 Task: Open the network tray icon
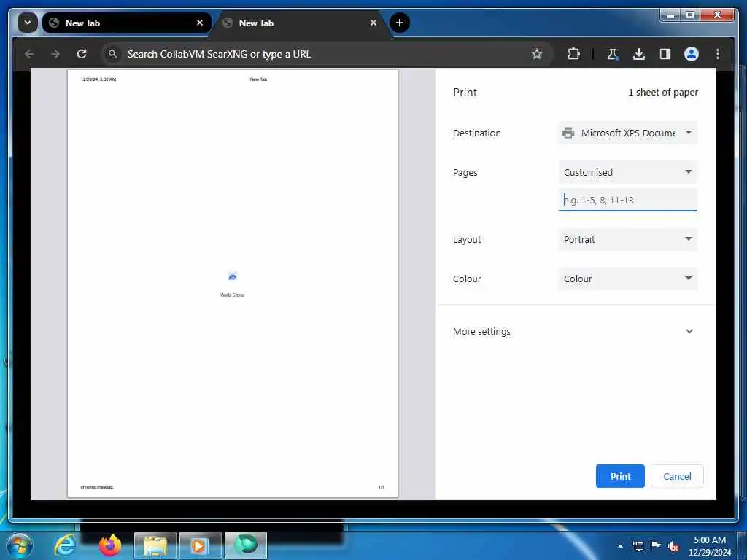[638, 546]
